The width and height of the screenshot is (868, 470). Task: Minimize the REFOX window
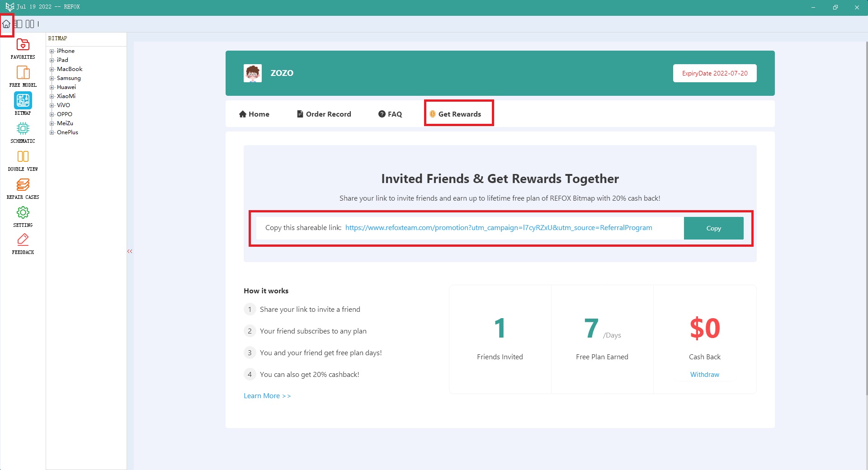click(x=813, y=7)
